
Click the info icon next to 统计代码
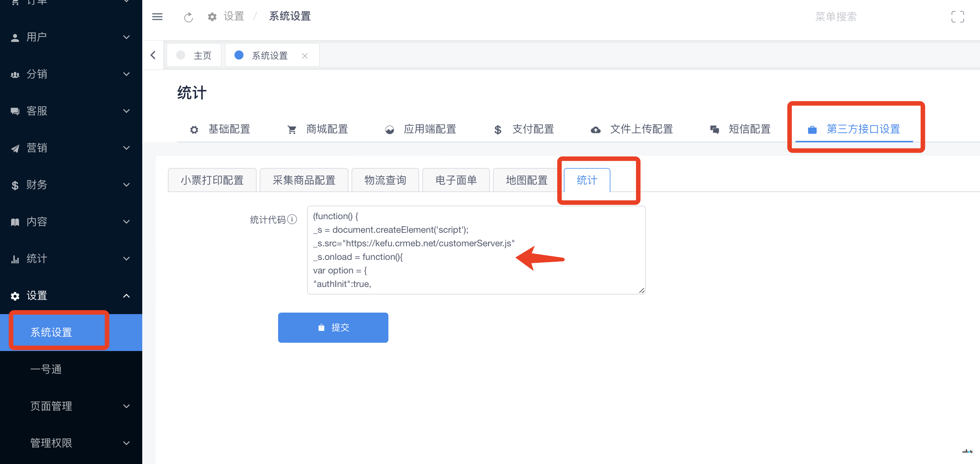coord(292,219)
